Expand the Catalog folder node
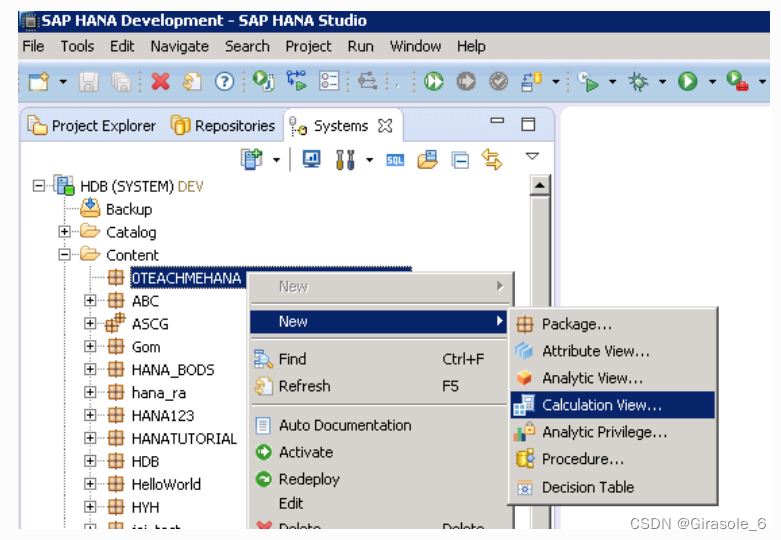This screenshot has width=781, height=540. tap(64, 231)
